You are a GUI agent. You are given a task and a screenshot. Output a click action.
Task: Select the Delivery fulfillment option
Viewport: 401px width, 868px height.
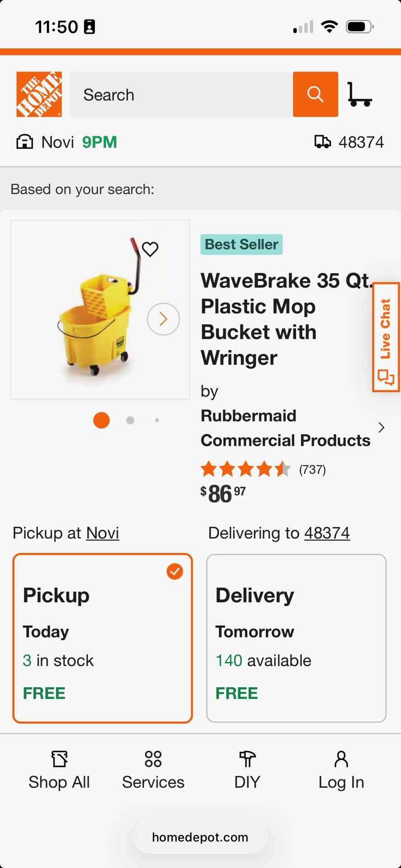(296, 638)
